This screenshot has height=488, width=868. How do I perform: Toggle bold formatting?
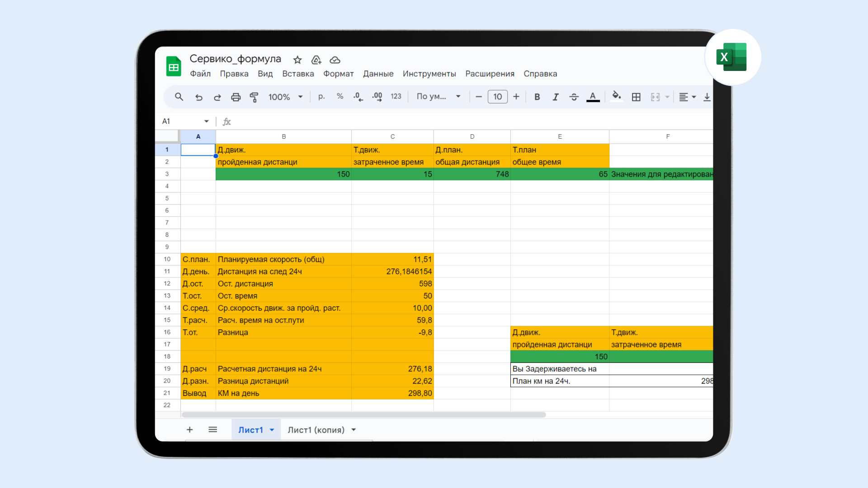(537, 97)
